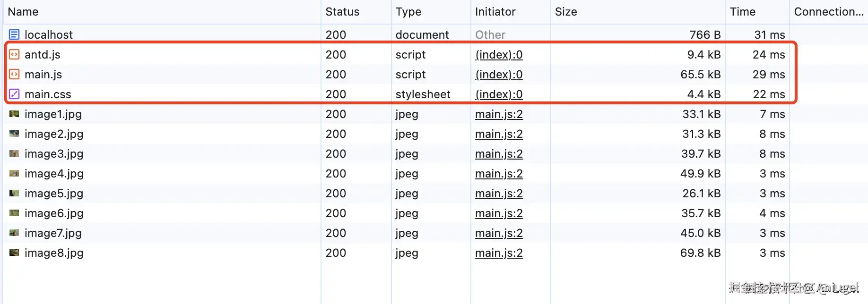Image resolution: width=868 pixels, height=304 pixels.
Task: Open the main.js:2 initiator link for image7.jpg
Action: (x=499, y=233)
